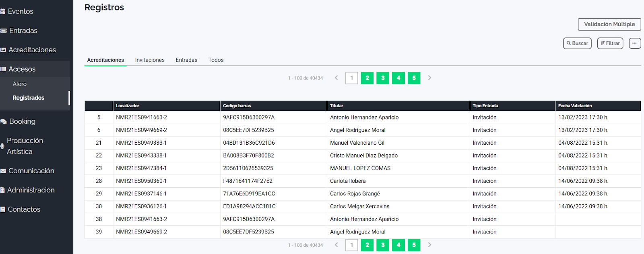Select the Acreditaciones badge icon in sidebar
The height and width of the screenshot is (254, 644).
coord(3,50)
